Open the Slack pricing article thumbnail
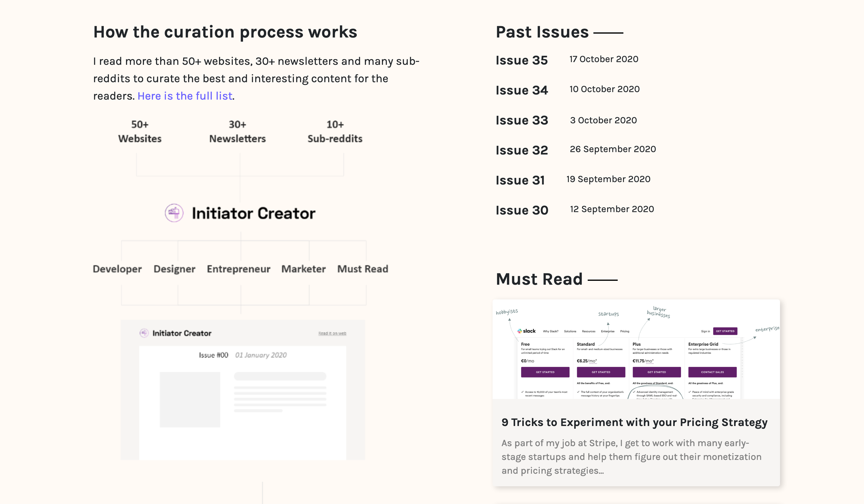This screenshot has width=864, height=504. [636, 349]
